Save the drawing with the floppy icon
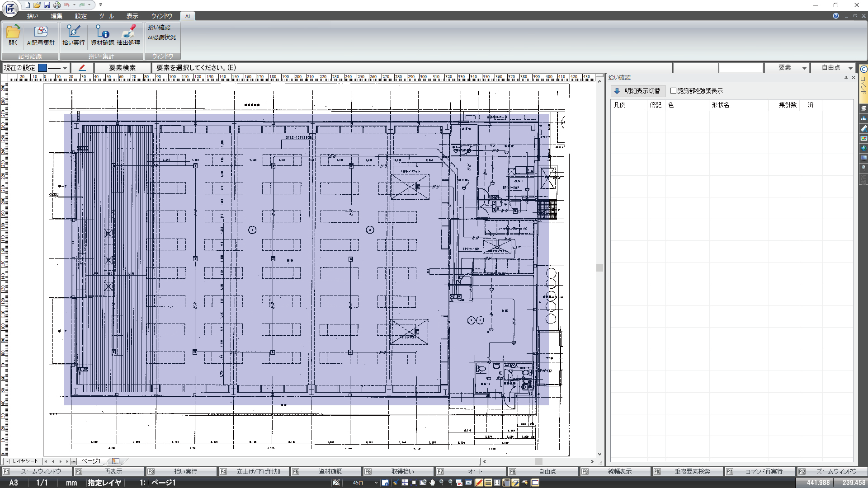 coord(47,5)
